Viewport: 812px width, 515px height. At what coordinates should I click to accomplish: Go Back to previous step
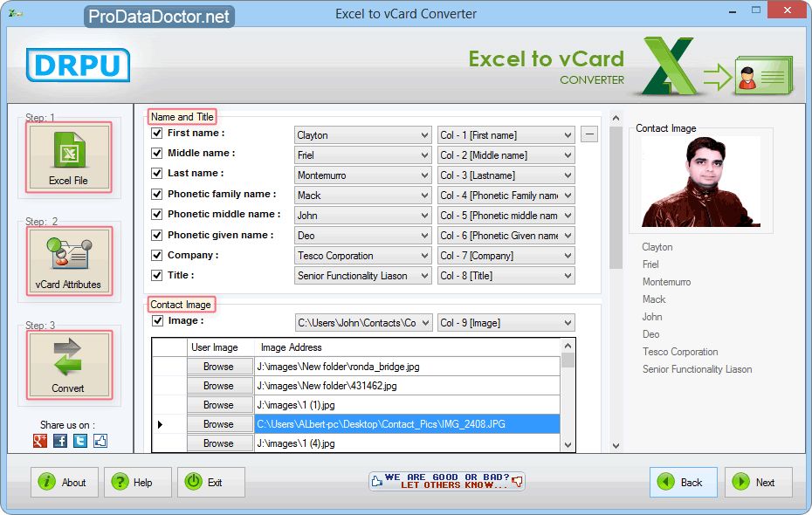point(683,483)
